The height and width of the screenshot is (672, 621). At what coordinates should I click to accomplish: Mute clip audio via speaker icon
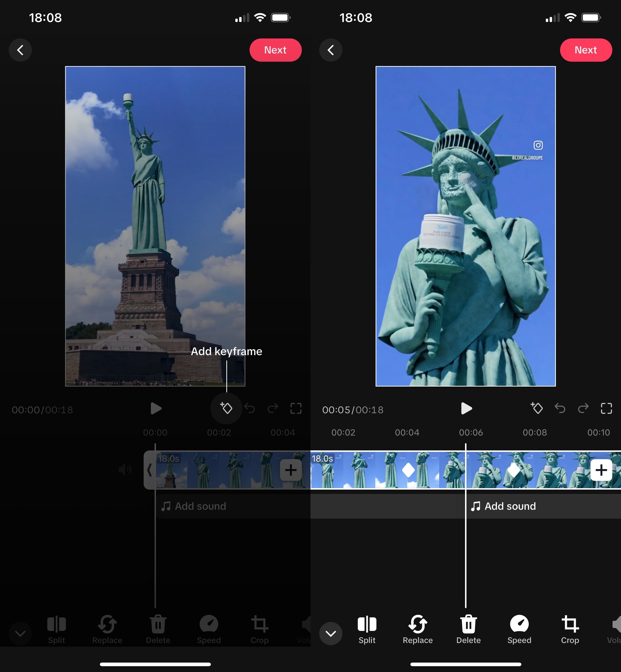(125, 469)
